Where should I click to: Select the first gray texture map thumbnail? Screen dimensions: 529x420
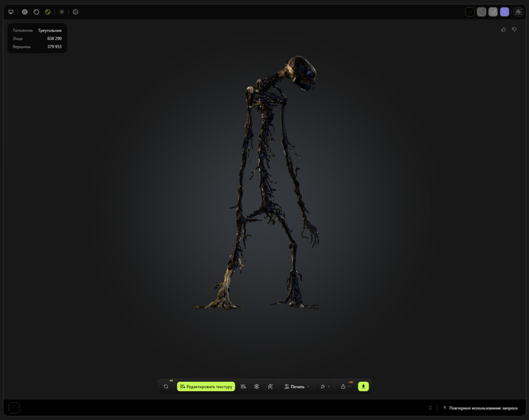click(481, 12)
